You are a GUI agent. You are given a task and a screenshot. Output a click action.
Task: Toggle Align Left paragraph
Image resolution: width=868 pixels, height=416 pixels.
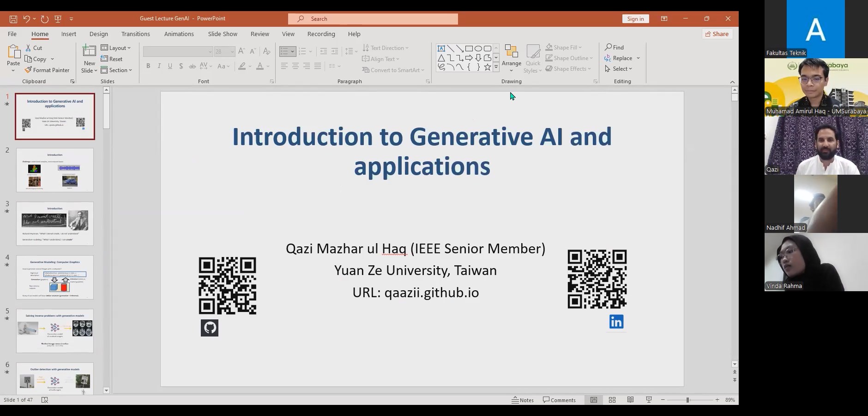[284, 66]
